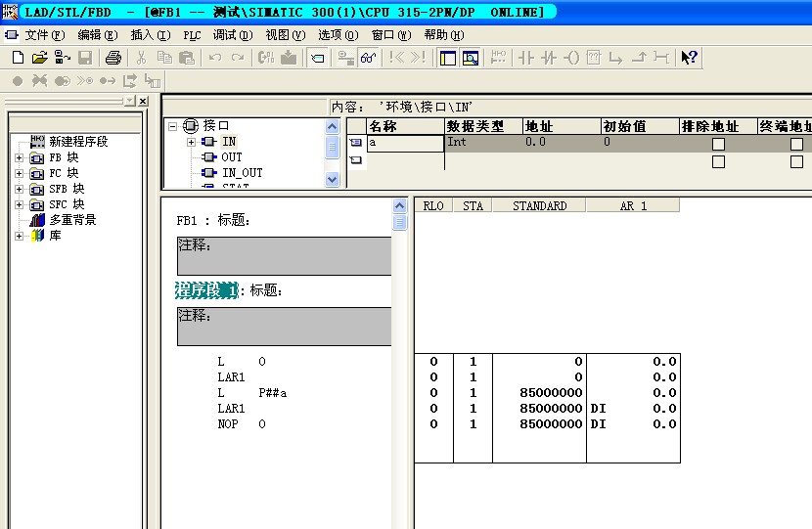Toggle the termination address checkbox in empty row
This screenshot has width=812, height=529.
pos(797,162)
